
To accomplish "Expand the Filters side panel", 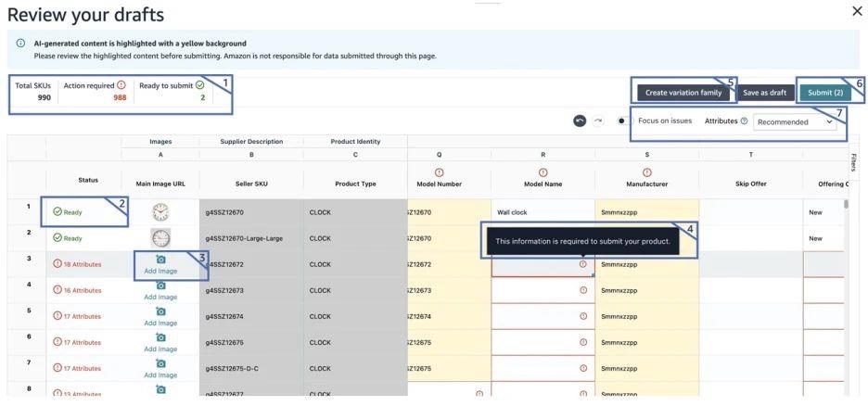I will pyautogui.click(x=853, y=162).
